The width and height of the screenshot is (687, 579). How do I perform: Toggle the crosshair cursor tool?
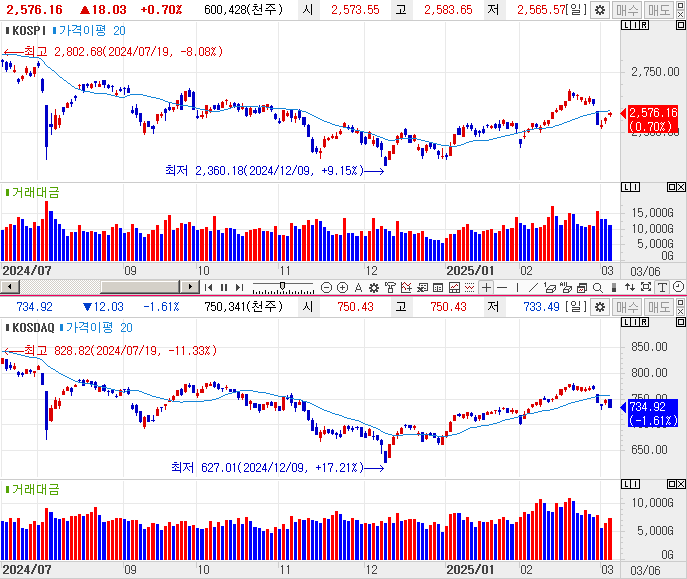click(486, 287)
